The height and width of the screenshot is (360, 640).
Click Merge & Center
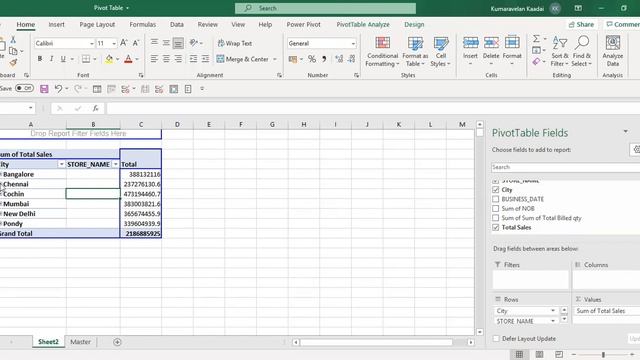click(243, 59)
